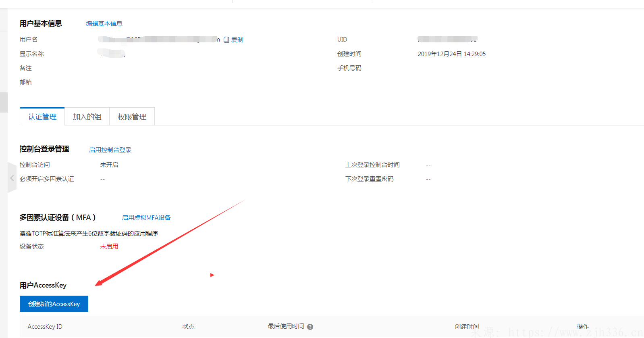Click the help icon next to 最后使用时间
644x338 pixels.
[x=310, y=327]
